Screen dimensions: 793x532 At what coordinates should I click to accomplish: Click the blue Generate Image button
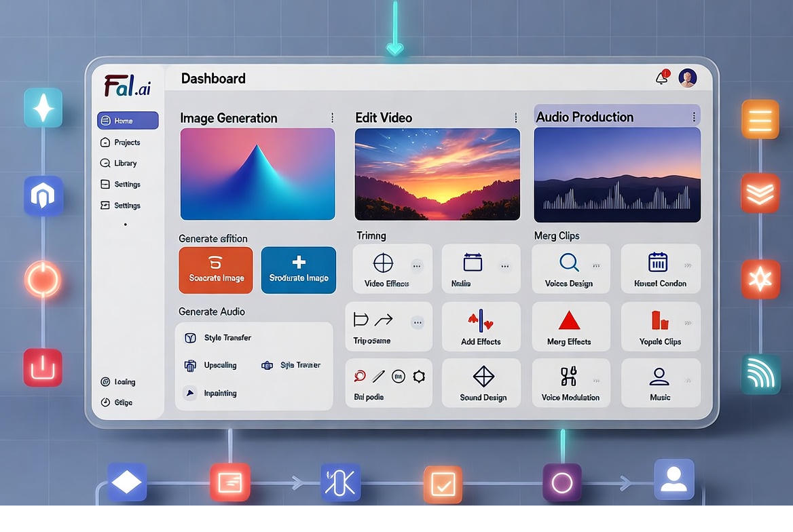point(298,270)
